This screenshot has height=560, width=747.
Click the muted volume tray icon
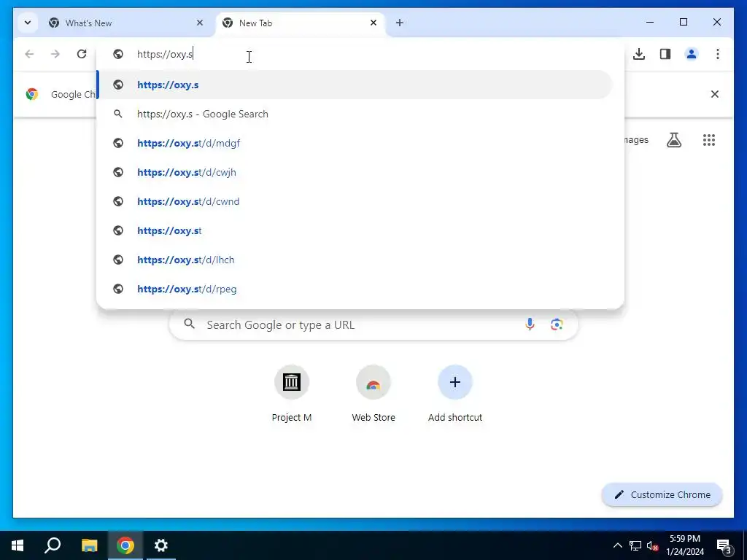pos(652,545)
